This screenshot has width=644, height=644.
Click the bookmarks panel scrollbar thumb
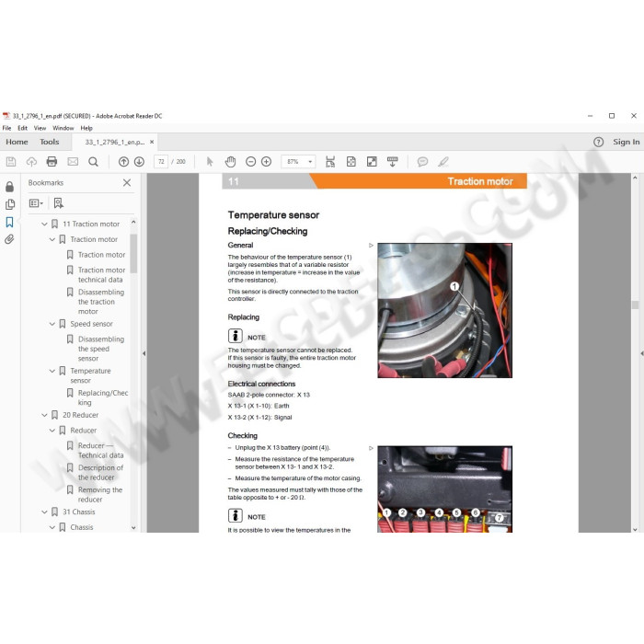pyautogui.click(x=133, y=253)
